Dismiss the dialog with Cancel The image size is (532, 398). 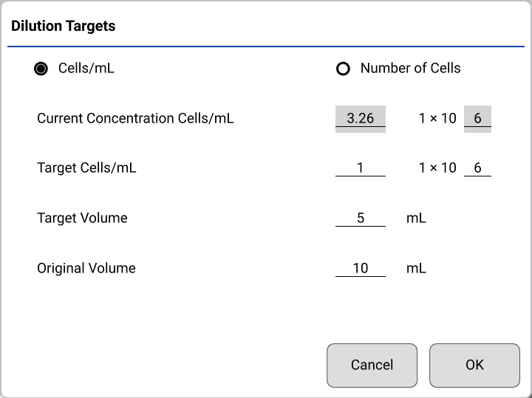pos(372,366)
